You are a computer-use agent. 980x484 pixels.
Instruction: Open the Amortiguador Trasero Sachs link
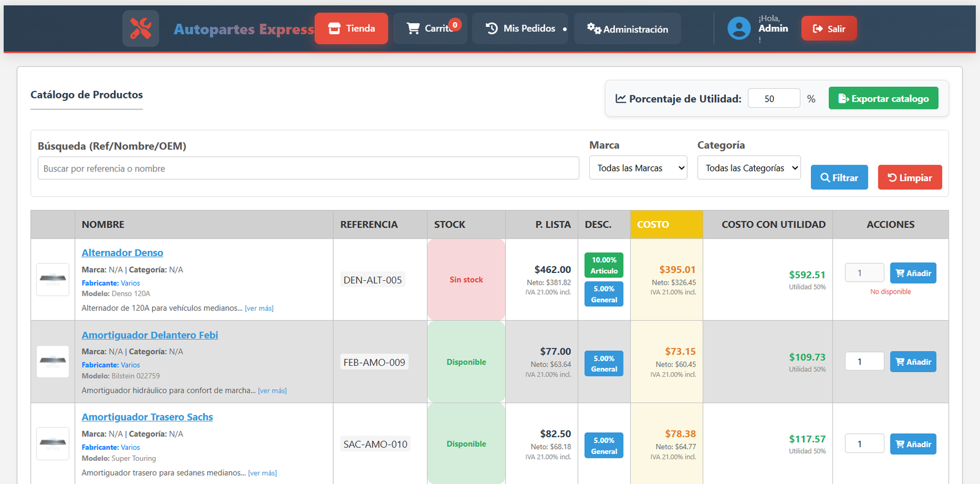tap(148, 417)
